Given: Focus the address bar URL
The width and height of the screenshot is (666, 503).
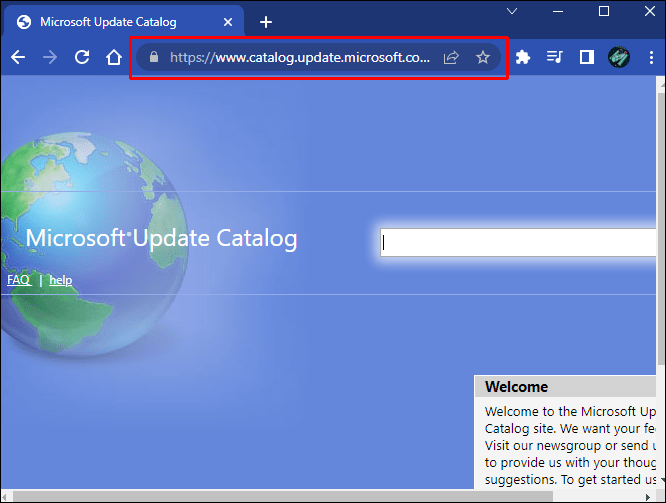Looking at the screenshot, I should click(300, 57).
